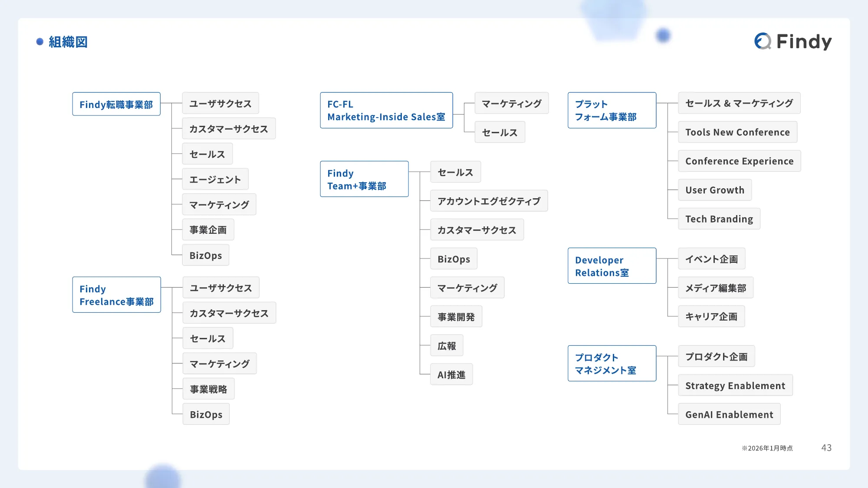The image size is (868, 488).
Task: Select the Tech Branding node
Action: [719, 219]
